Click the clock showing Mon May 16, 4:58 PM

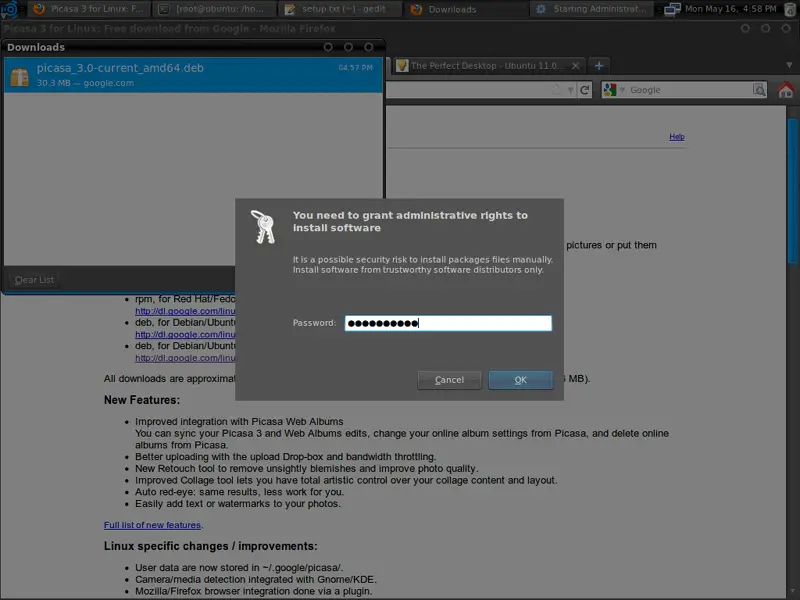(731, 9)
